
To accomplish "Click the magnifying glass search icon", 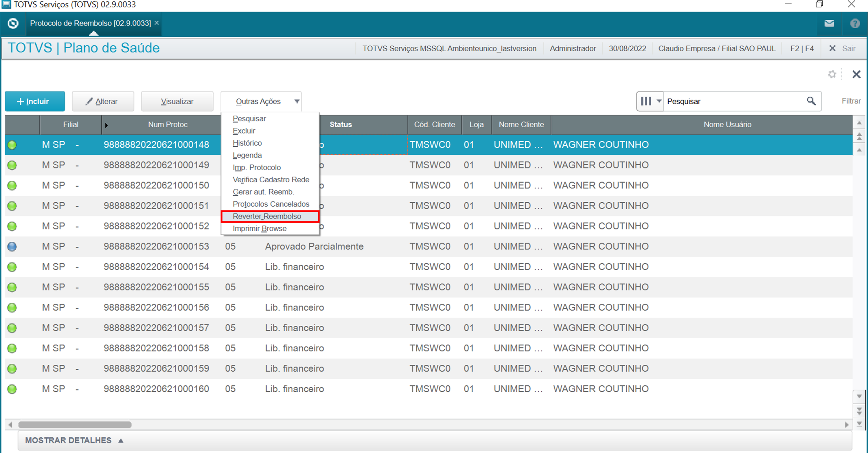I will (811, 101).
